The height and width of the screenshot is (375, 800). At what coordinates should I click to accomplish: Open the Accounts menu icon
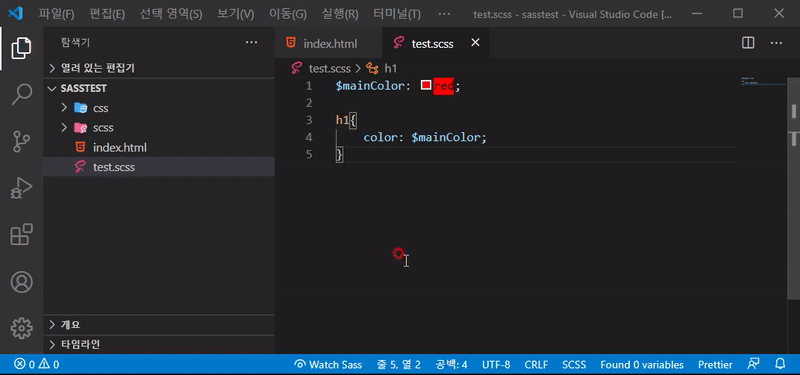(21, 282)
